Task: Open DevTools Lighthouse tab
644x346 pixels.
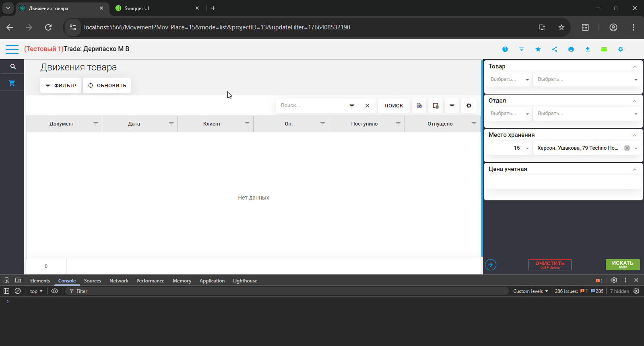Action: pyautogui.click(x=245, y=281)
